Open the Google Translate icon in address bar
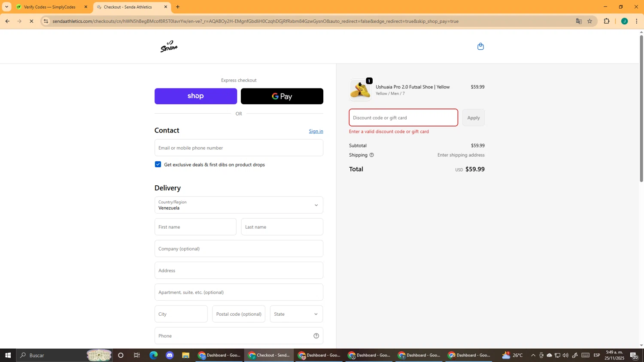 pos(579,21)
